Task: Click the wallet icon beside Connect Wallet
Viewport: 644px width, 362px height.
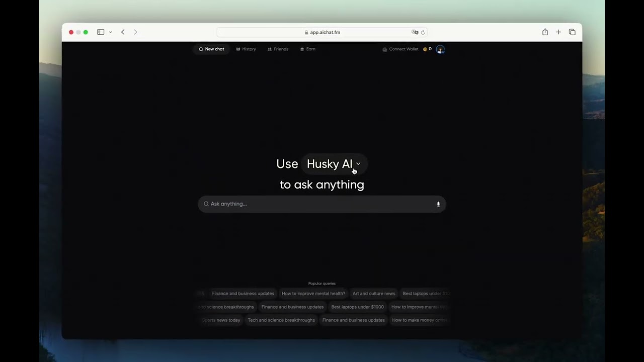Action: click(x=385, y=49)
